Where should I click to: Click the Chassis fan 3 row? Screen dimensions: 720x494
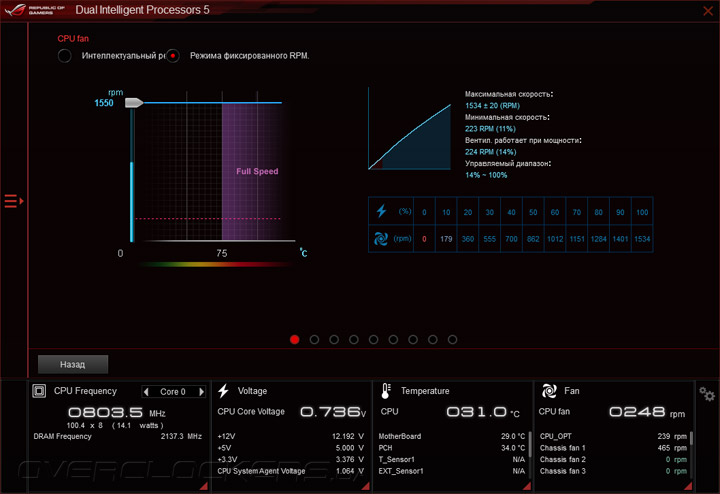tap(613, 471)
